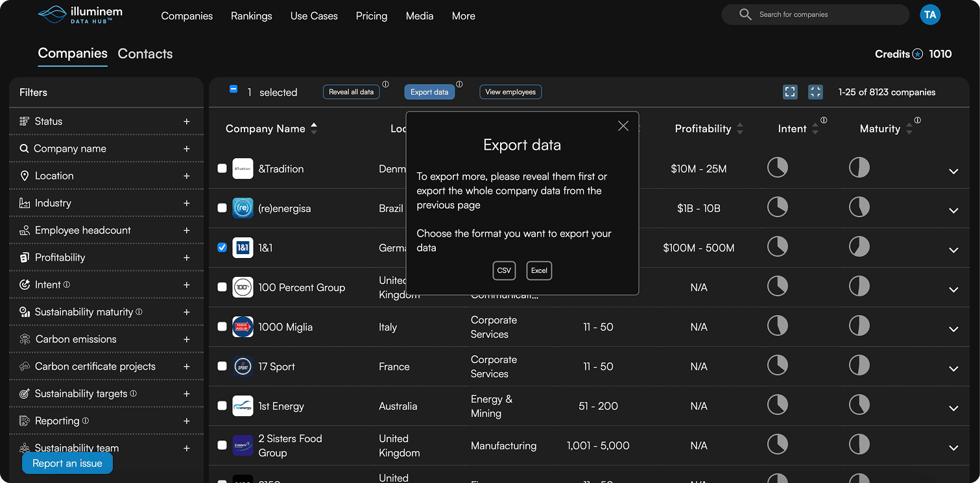This screenshot has width=980, height=483.
Task: Open the More nav menu
Action: (x=464, y=16)
